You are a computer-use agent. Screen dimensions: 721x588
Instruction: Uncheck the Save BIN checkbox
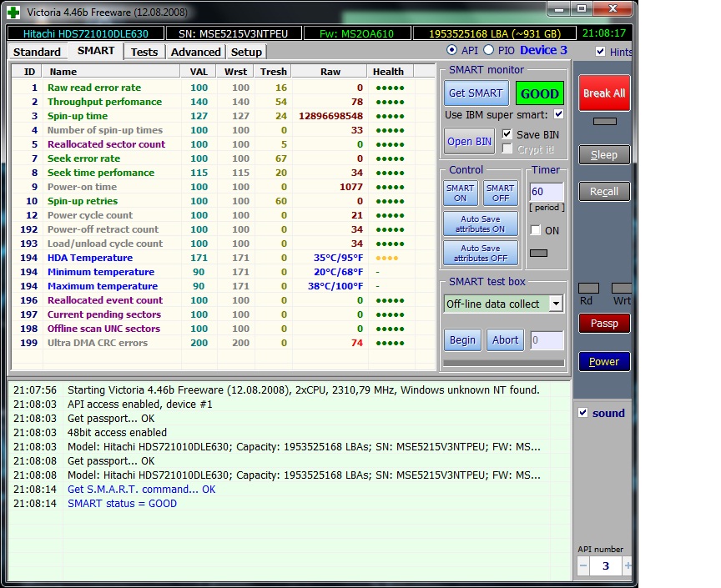click(507, 134)
